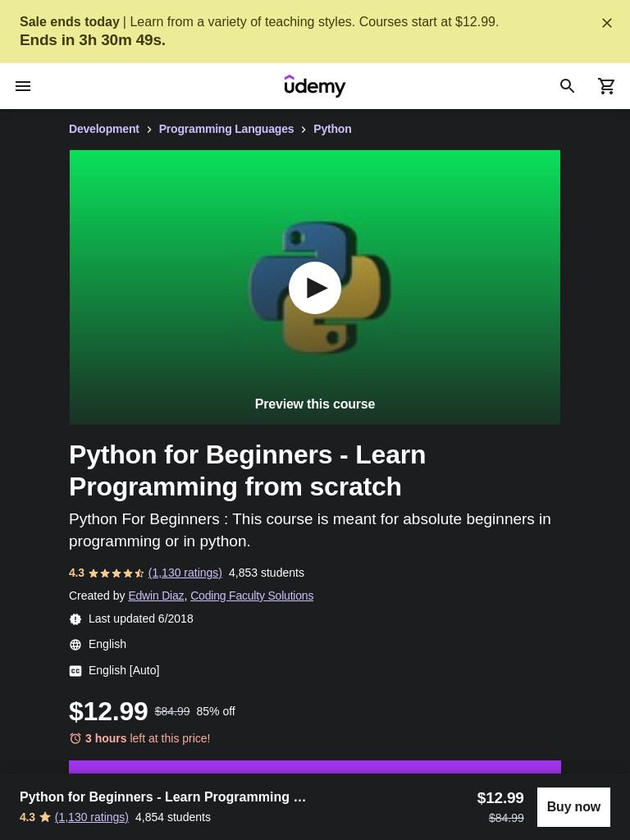
Task: Play the course preview video
Action: 315,288
